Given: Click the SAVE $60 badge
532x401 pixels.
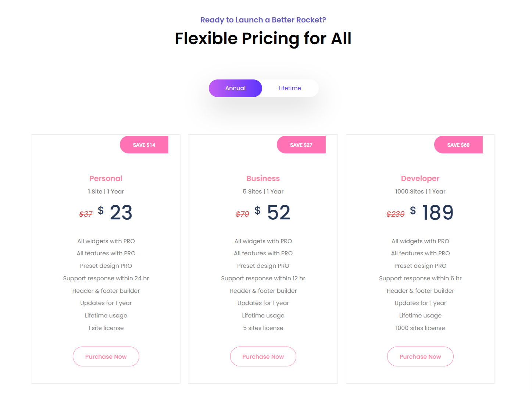Looking at the screenshot, I should 458,145.
